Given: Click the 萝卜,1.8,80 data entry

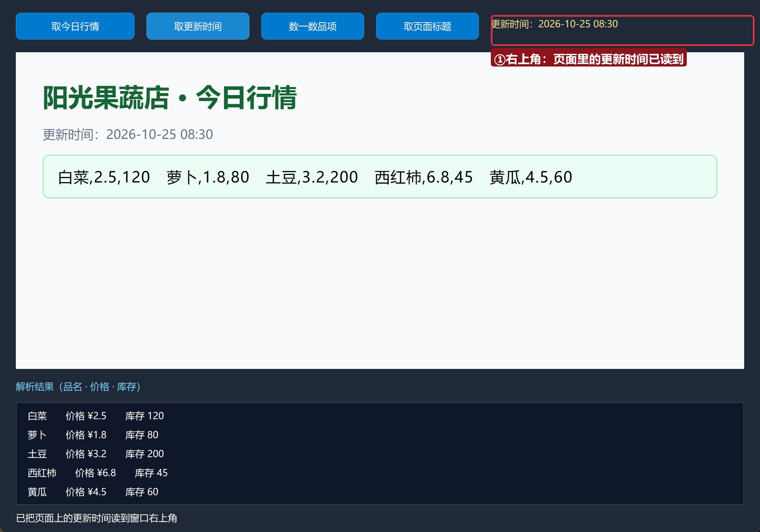Looking at the screenshot, I should (208, 177).
